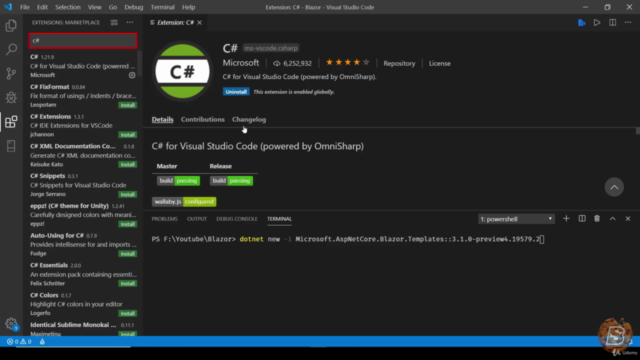Viewport: 640px width, 360px height.
Task: Install C# XML Documentation Comments extension
Action: click(x=127, y=164)
